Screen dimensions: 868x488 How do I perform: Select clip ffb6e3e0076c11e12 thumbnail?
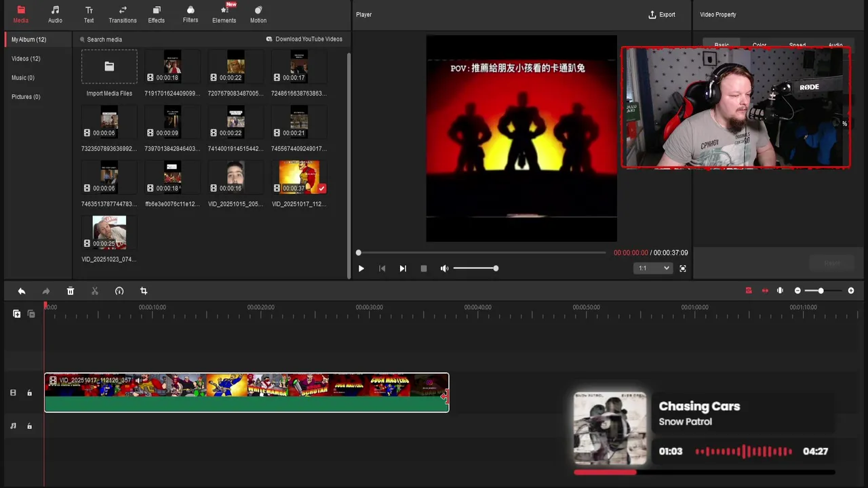tap(172, 178)
